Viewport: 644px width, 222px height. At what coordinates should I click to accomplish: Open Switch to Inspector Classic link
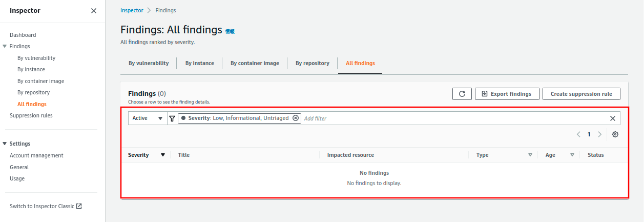pos(46,206)
